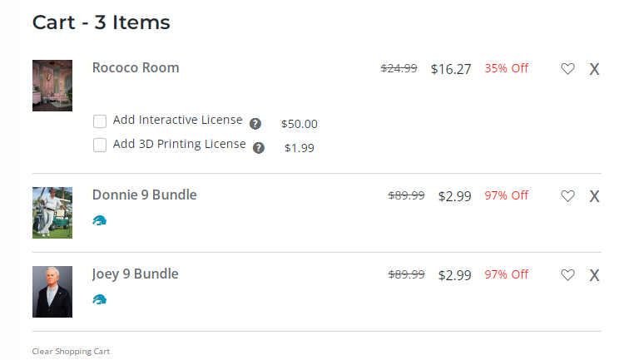The image size is (644, 360).
Task: Open Joey 9 Bundle product link
Action: point(135,274)
